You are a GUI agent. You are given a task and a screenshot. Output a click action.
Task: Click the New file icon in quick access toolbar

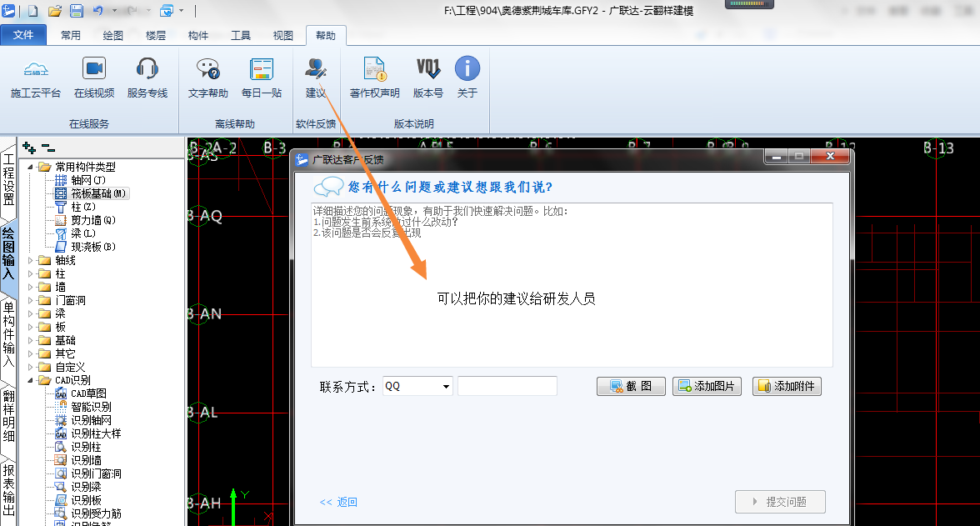tap(33, 11)
